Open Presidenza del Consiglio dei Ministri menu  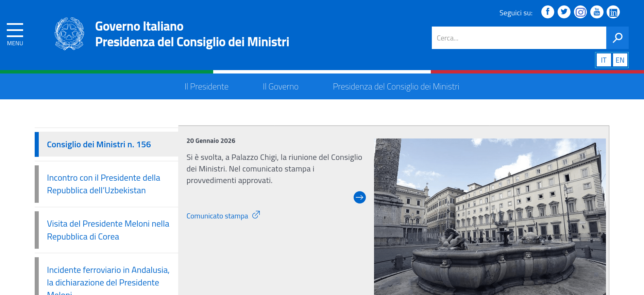coord(396,87)
